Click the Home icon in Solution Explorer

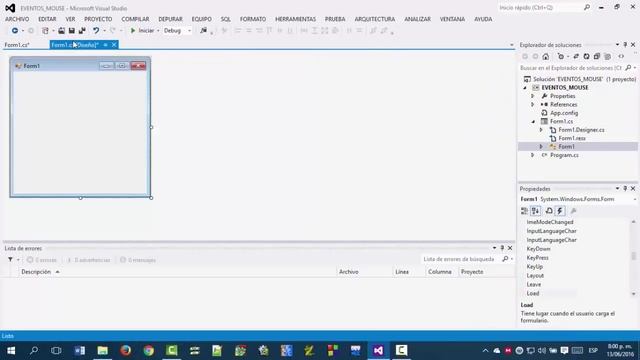(x=546, y=57)
